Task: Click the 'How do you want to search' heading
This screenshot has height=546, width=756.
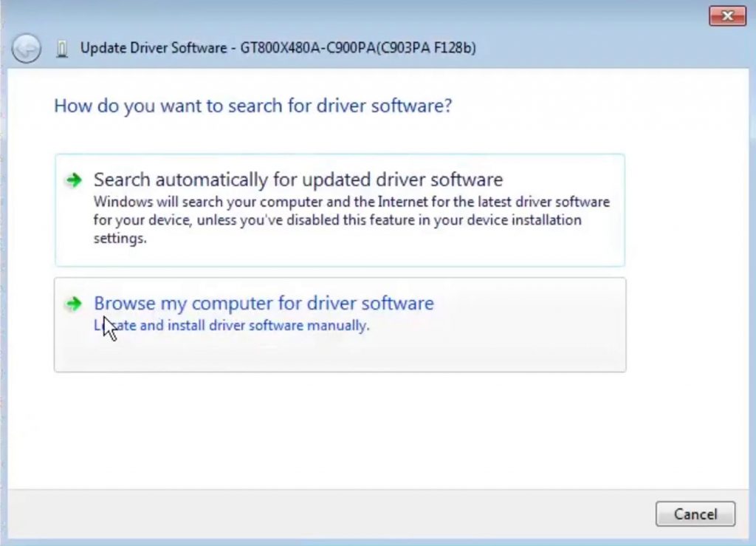Action: coord(252,106)
